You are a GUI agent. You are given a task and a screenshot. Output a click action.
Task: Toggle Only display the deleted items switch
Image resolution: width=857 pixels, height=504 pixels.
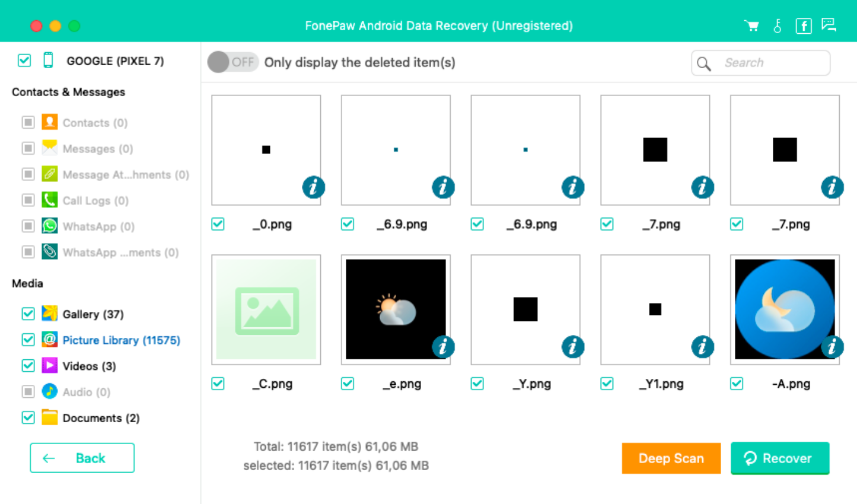click(232, 62)
